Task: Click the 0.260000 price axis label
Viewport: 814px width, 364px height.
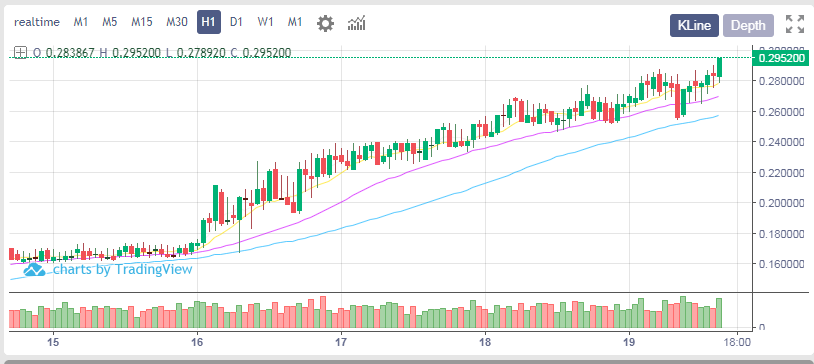Action: point(781,112)
